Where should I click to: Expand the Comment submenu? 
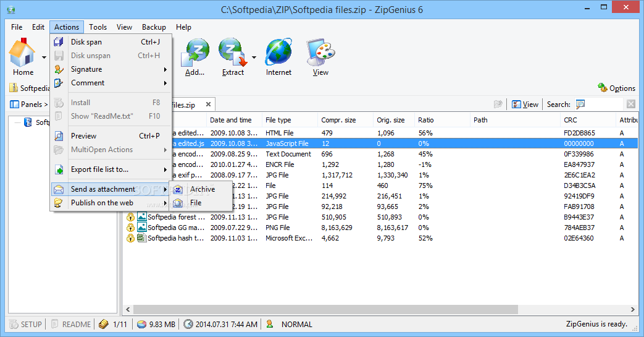(111, 83)
